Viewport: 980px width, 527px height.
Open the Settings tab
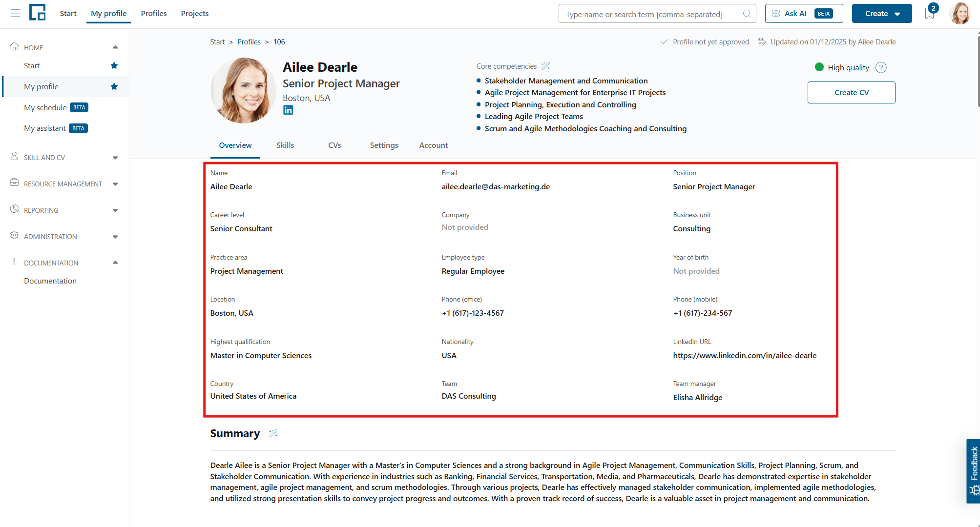pos(384,145)
